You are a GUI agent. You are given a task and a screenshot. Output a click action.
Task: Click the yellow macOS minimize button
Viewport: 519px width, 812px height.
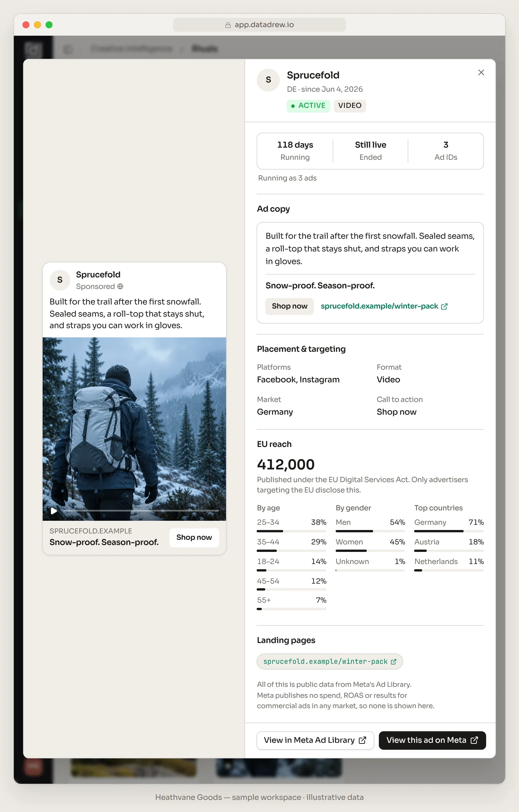pos(37,25)
